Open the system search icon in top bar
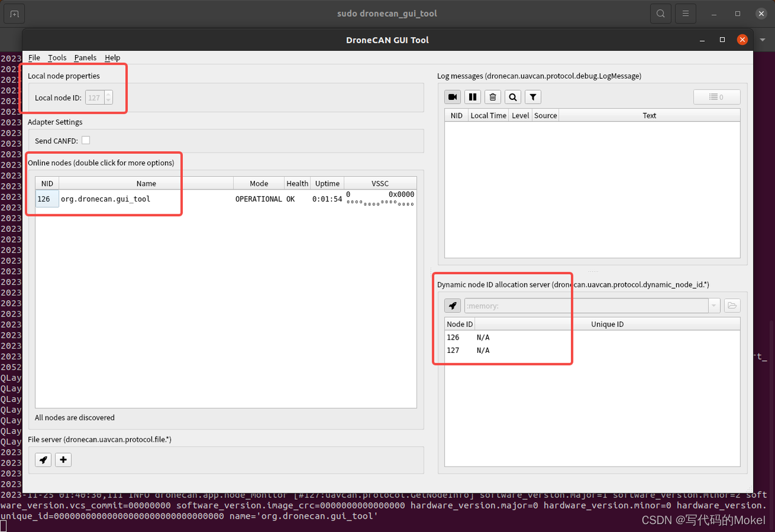Screen dimensions: 775x532 (x=660, y=13)
